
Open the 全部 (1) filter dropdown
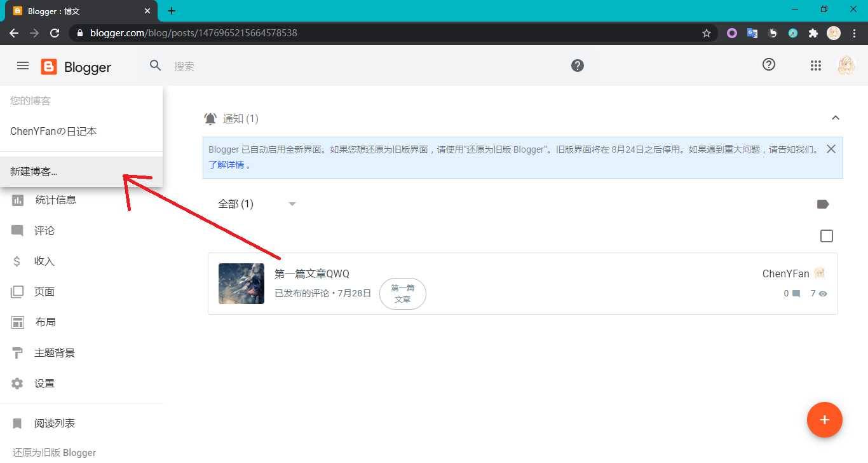[x=257, y=204]
